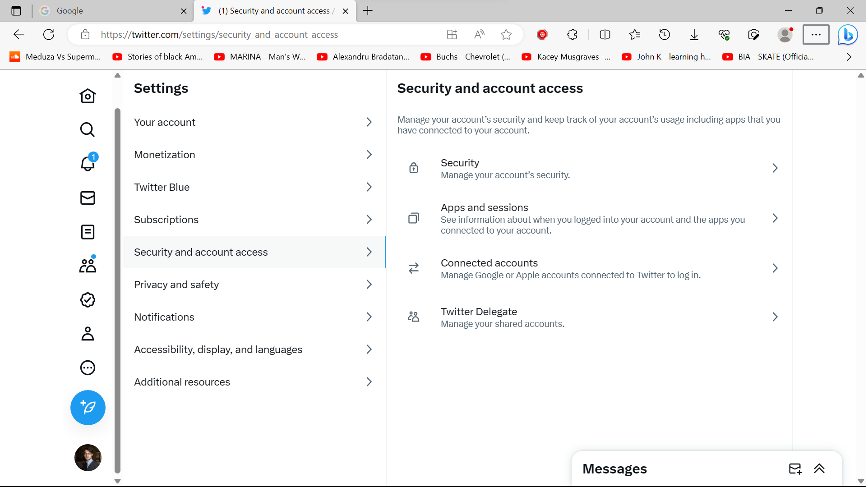Click the settings column scrollbar
The image size is (868, 487).
click(118, 291)
